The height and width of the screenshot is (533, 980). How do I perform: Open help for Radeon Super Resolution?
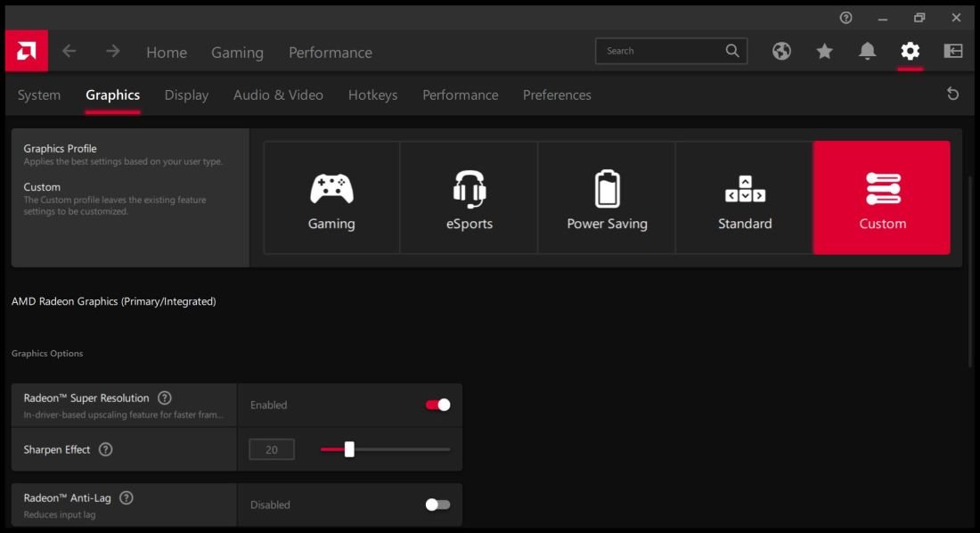point(165,398)
